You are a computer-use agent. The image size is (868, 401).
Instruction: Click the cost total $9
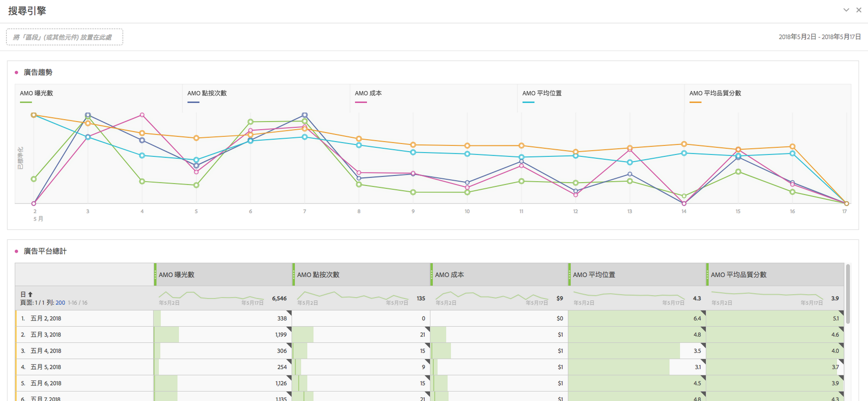(560, 298)
